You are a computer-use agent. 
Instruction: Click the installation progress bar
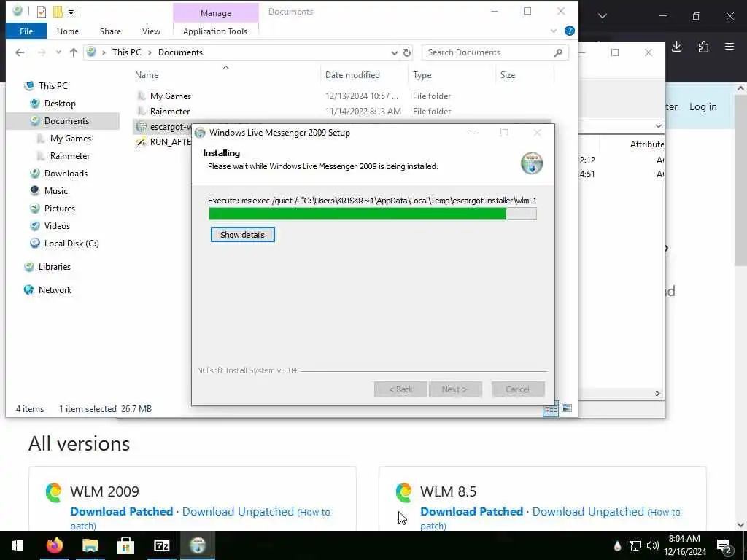click(x=373, y=214)
